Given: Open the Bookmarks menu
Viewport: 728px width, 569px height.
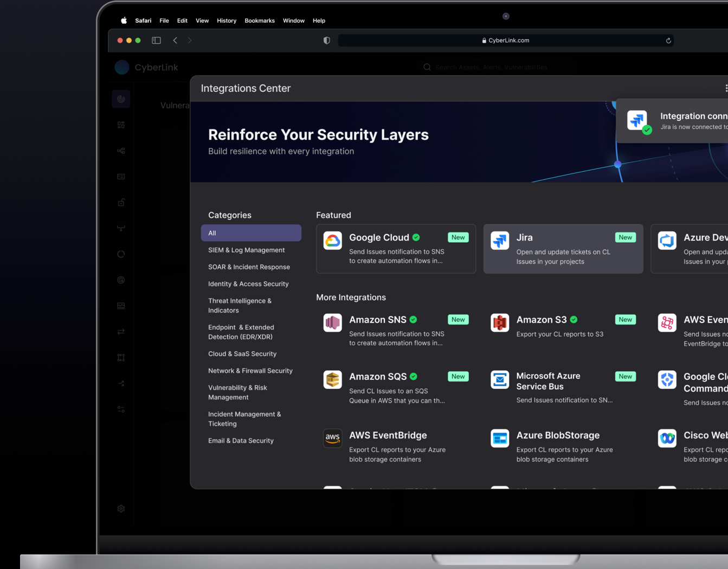Looking at the screenshot, I should (260, 21).
